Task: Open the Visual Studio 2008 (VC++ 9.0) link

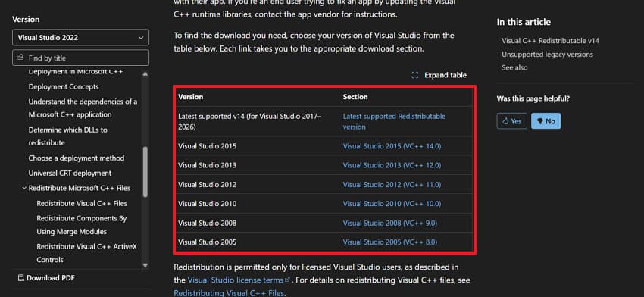Action: pyautogui.click(x=389, y=223)
